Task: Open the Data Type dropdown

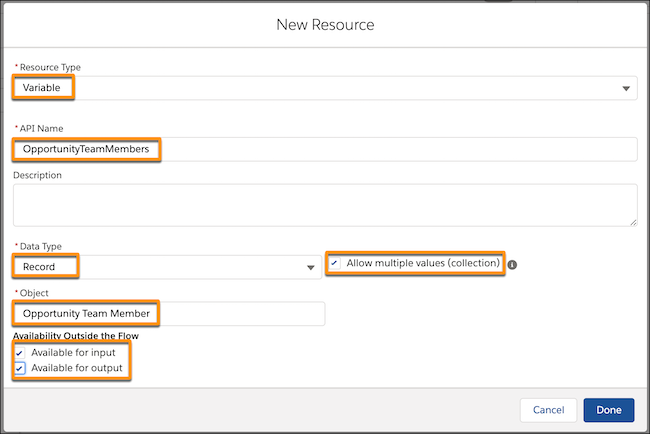Action: coord(167,267)
